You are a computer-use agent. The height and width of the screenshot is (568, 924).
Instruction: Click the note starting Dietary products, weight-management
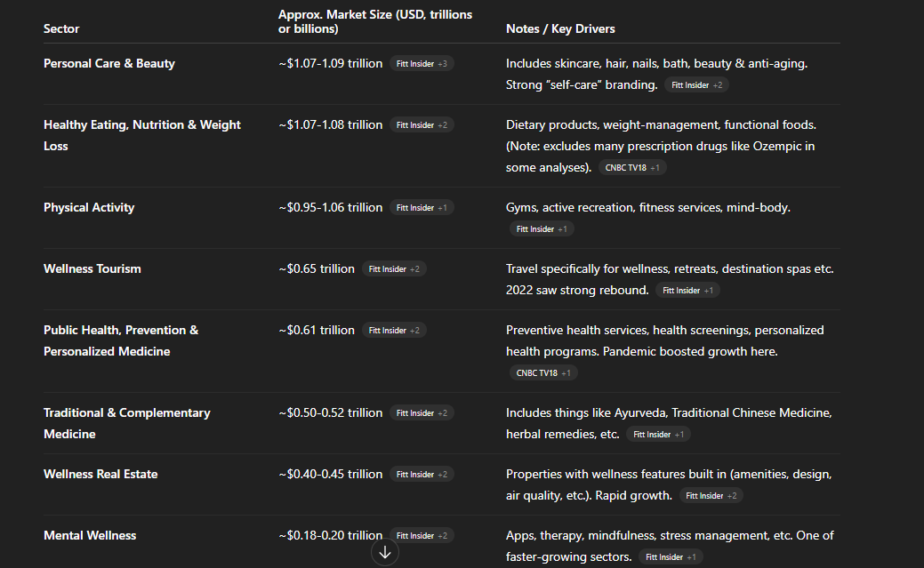coord(661,146)
